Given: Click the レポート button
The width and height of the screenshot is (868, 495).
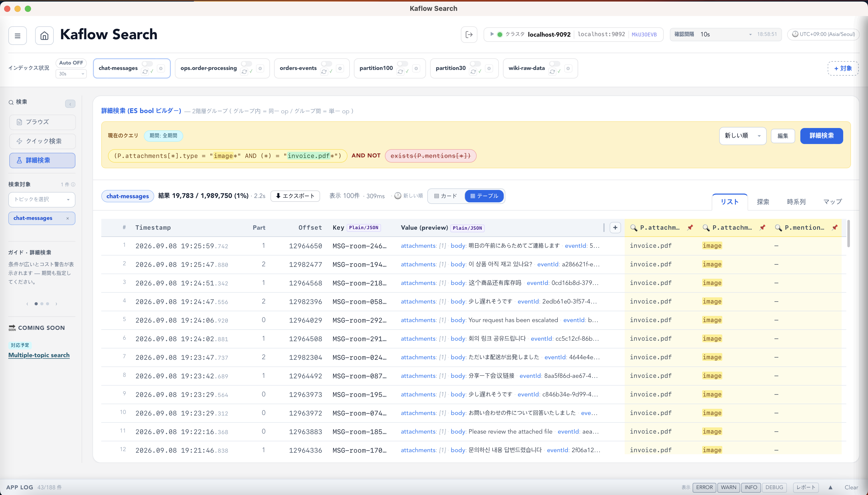Looking at the screenshot, I should tap(806, 487).
